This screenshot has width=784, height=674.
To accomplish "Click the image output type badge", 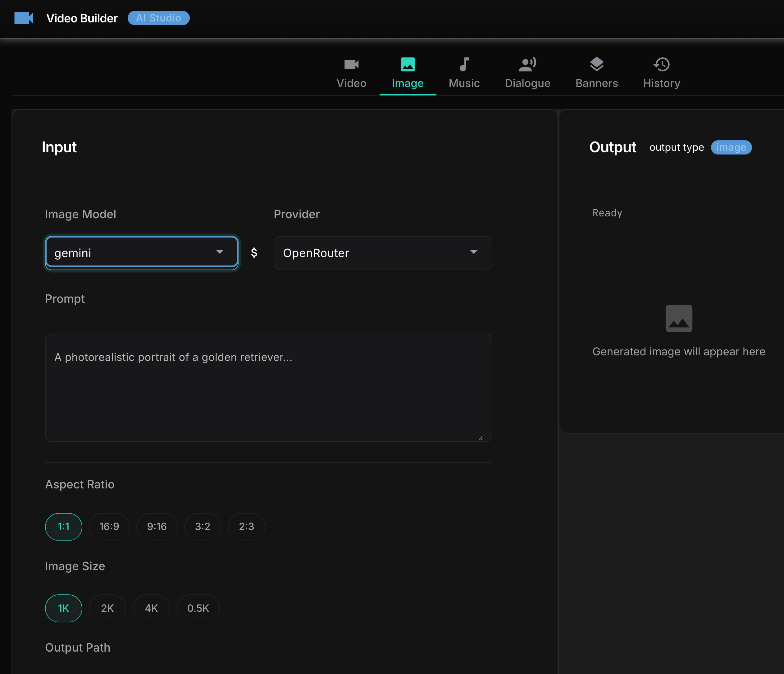I will coord(731,147).
